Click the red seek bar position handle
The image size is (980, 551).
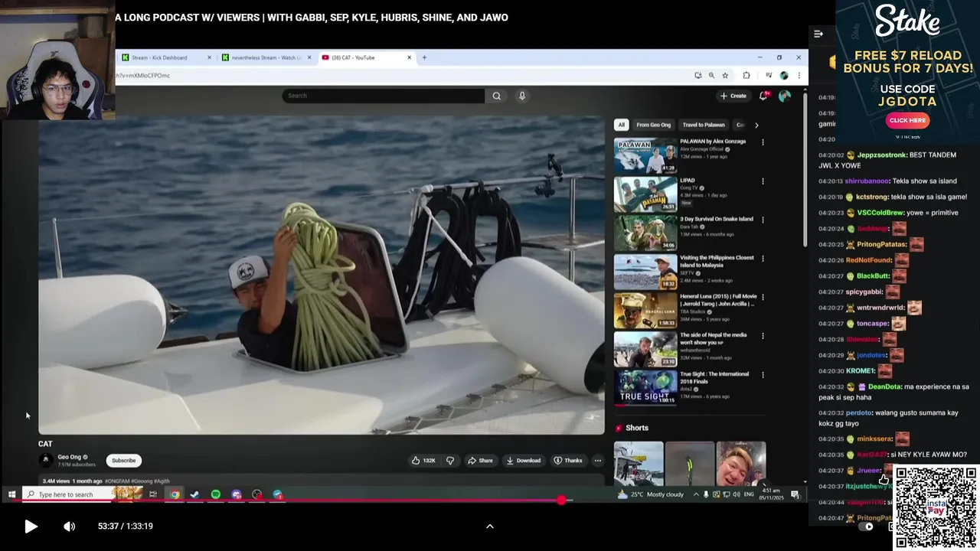pos(561,500)
